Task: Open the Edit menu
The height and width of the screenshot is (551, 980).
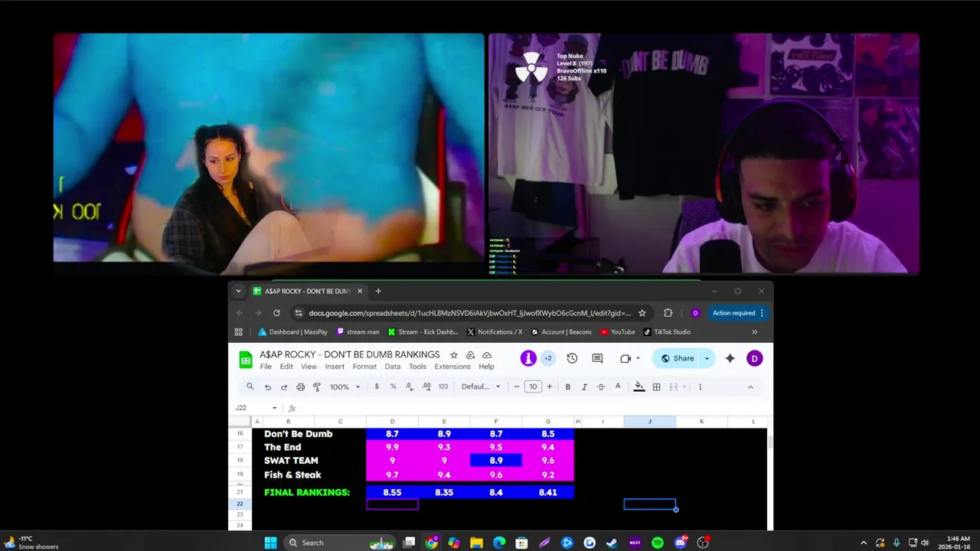Action: [286, 367]
